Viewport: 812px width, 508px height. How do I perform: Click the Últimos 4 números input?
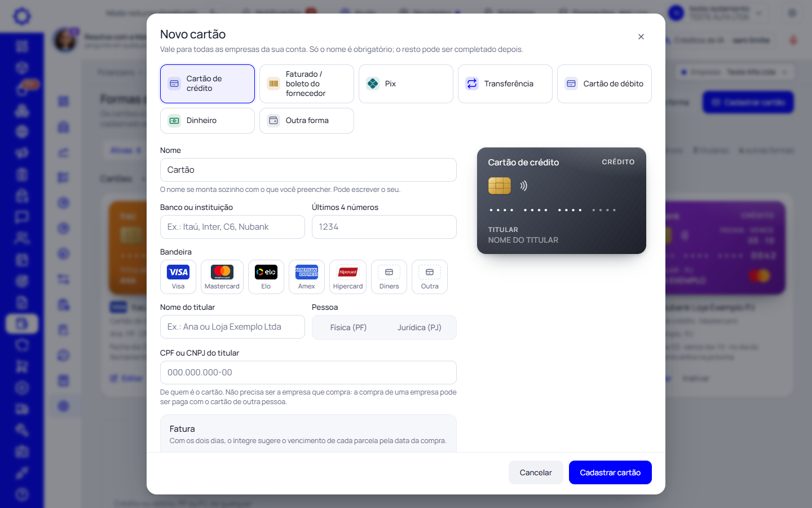tap(384, 227)
